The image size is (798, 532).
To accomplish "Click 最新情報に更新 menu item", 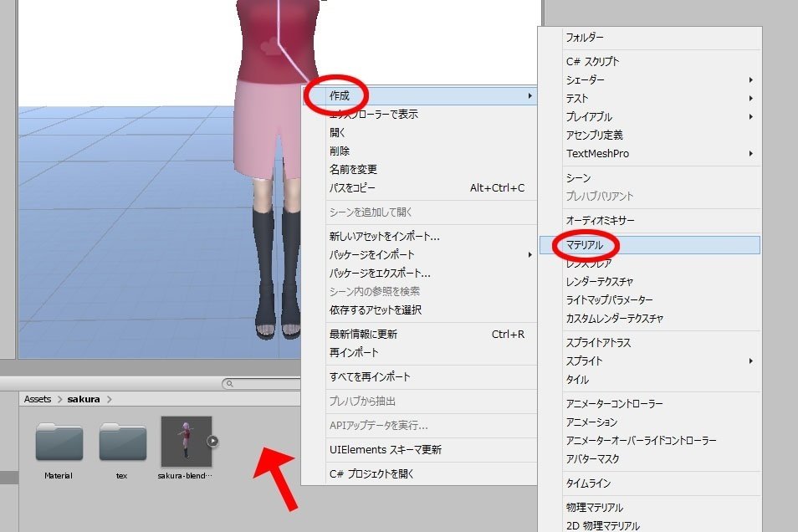I will [x=419, y=334].
